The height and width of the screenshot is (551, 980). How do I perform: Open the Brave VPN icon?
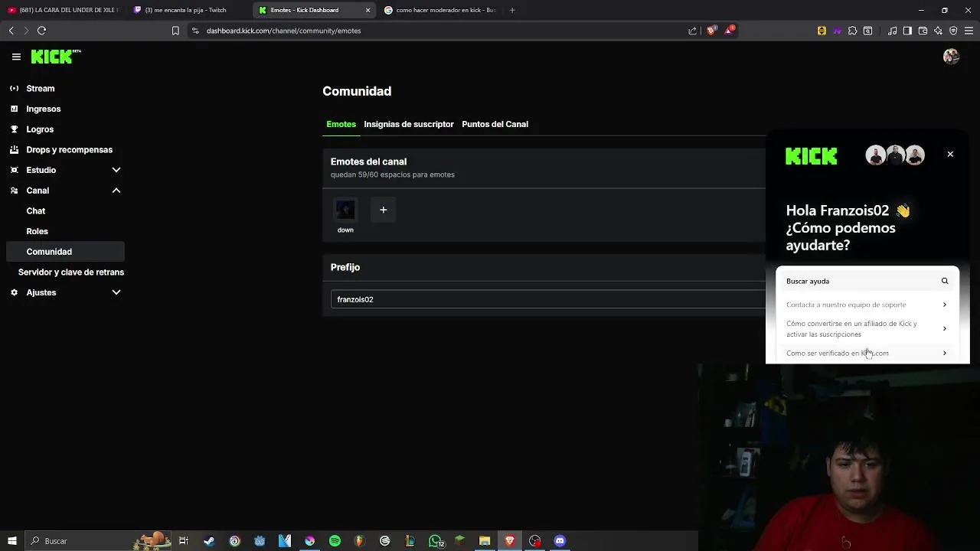953,31
